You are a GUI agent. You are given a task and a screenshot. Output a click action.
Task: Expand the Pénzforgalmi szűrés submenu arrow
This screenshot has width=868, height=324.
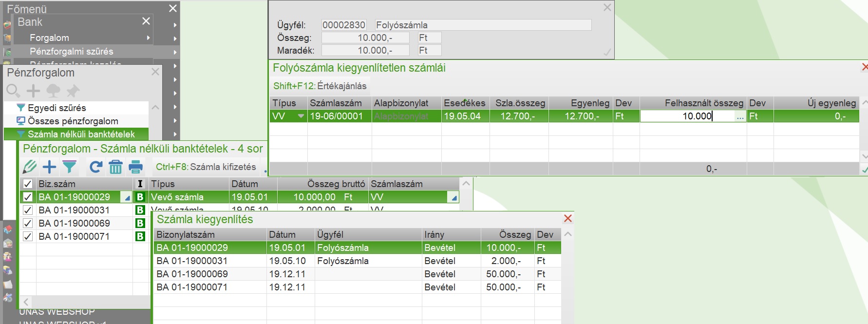(x=175, y=52)
